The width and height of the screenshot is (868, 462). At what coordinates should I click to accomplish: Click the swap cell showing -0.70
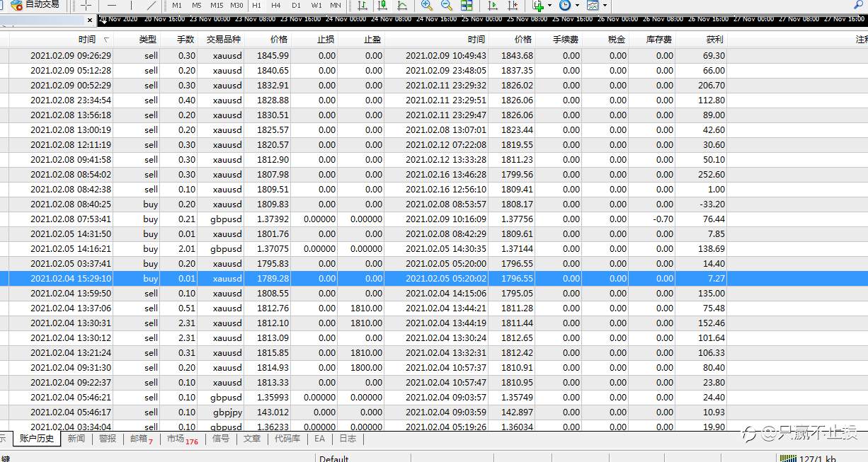click(663, 219)
